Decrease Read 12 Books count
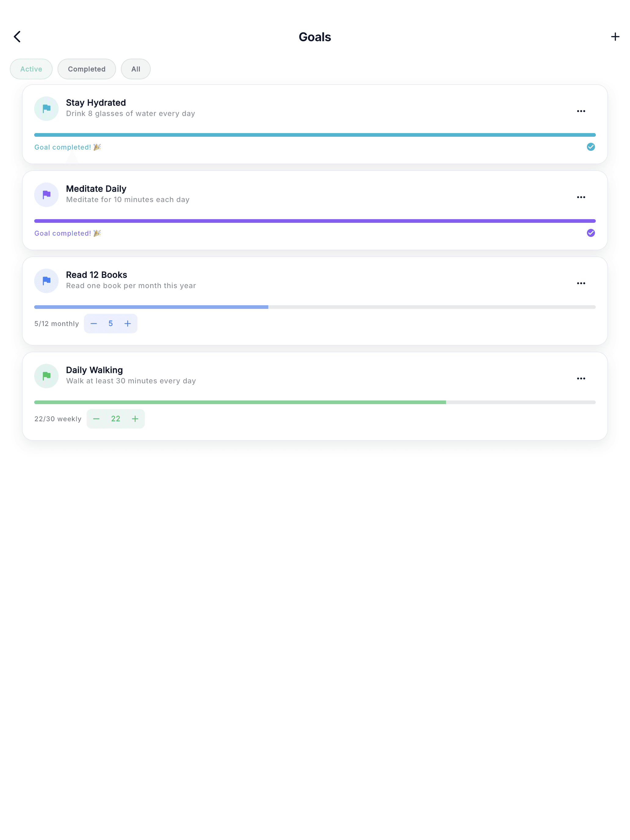 (x=94, y=324)
